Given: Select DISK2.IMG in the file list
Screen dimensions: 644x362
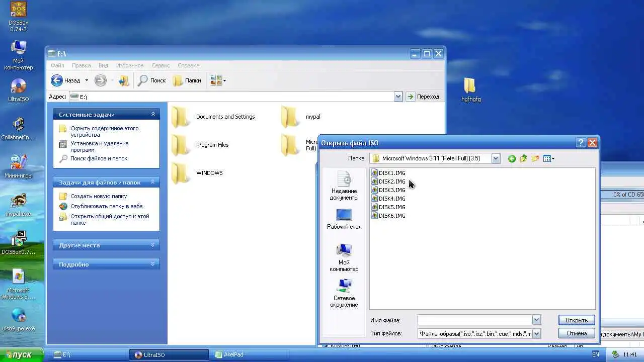Looking at the screenshot, I should (x=388, y=182).
